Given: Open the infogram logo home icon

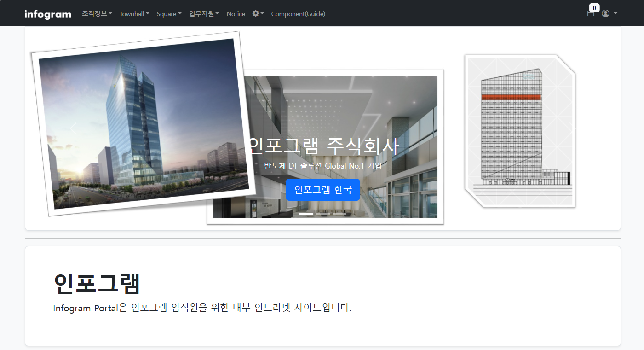Looking at the screenshot, I should (48, 13).
